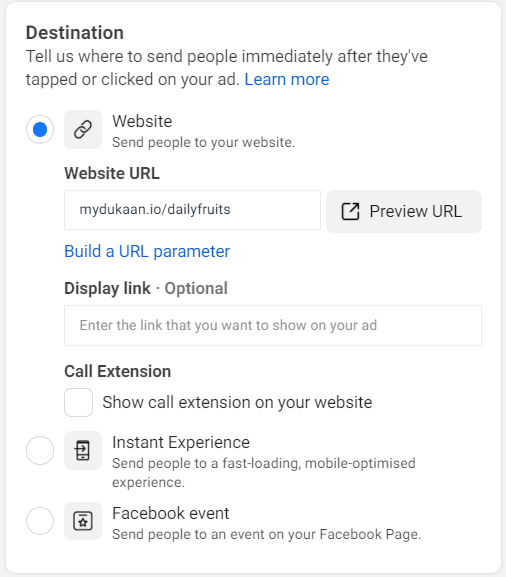Click the Preview URL button text
The height and width of the screenshot is (577, 506).
415,212
